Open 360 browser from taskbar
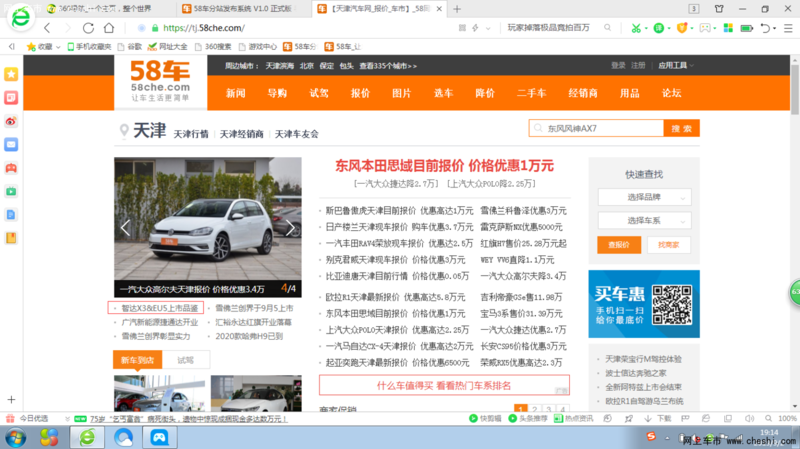The height and width of the screenshot is (449, 800). tap(87, 437)
